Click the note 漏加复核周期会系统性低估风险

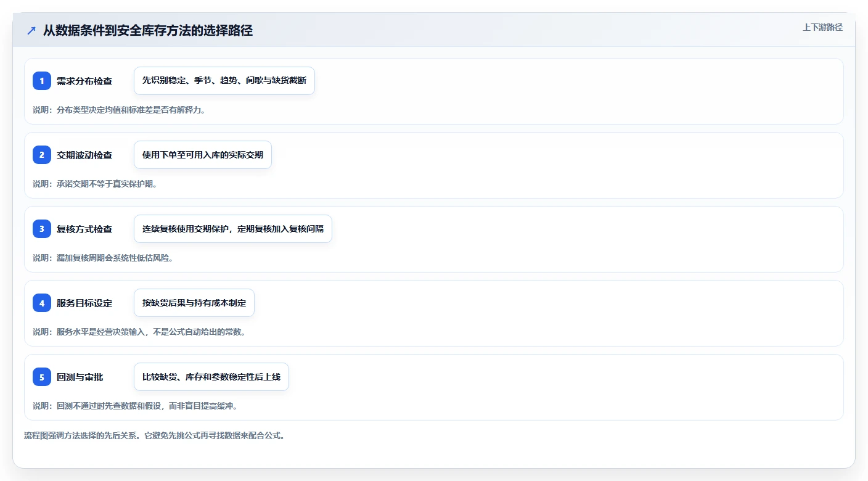(103, 258)
